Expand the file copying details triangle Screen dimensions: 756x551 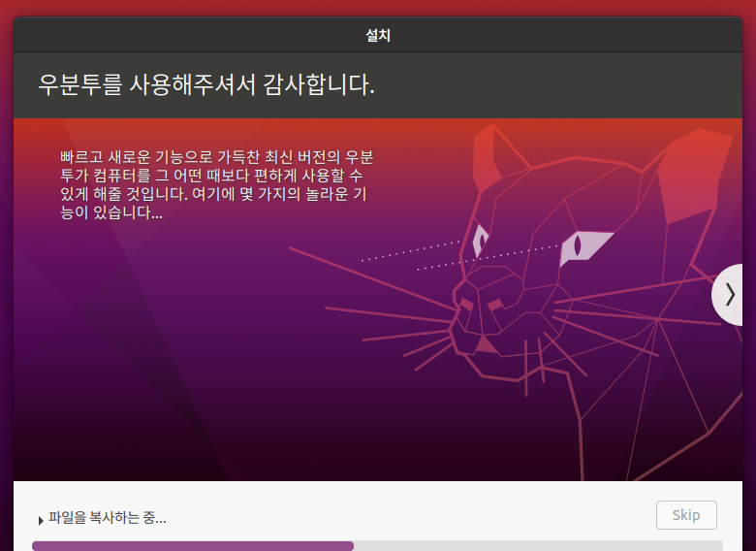pyautogui.click(x=41, y=520)
